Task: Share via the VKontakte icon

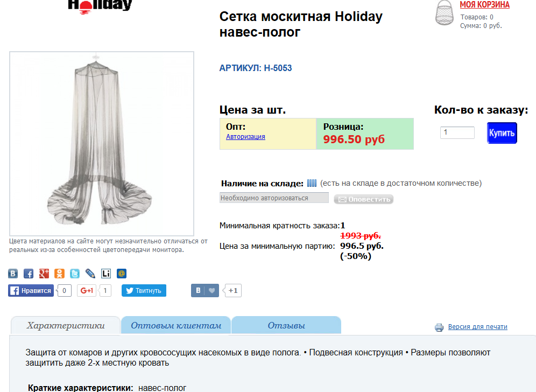Action: coord(13,274)
